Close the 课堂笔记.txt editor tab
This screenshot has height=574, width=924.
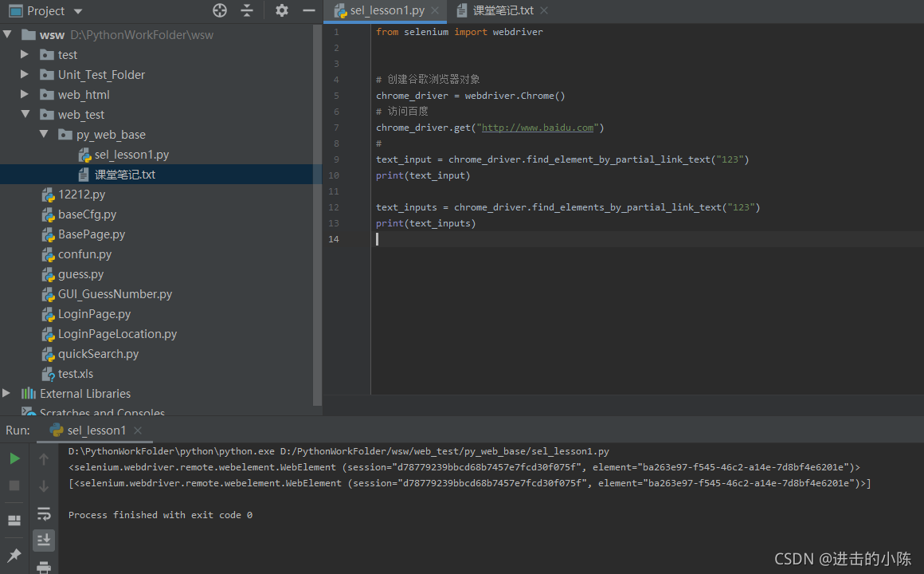[544, 10]
